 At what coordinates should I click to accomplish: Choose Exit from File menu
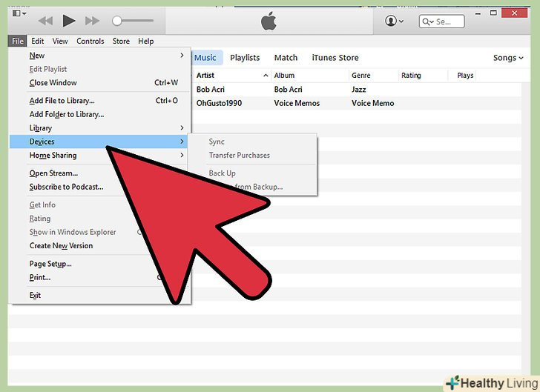point(35,295)
